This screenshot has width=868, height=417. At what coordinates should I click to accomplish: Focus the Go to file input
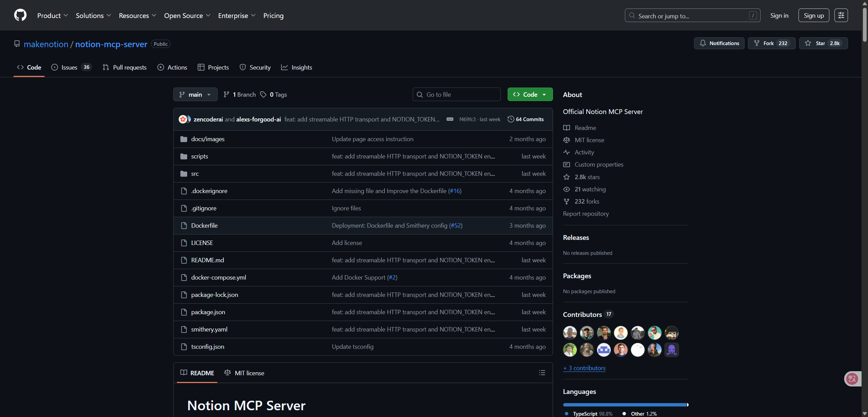[456, 94]
